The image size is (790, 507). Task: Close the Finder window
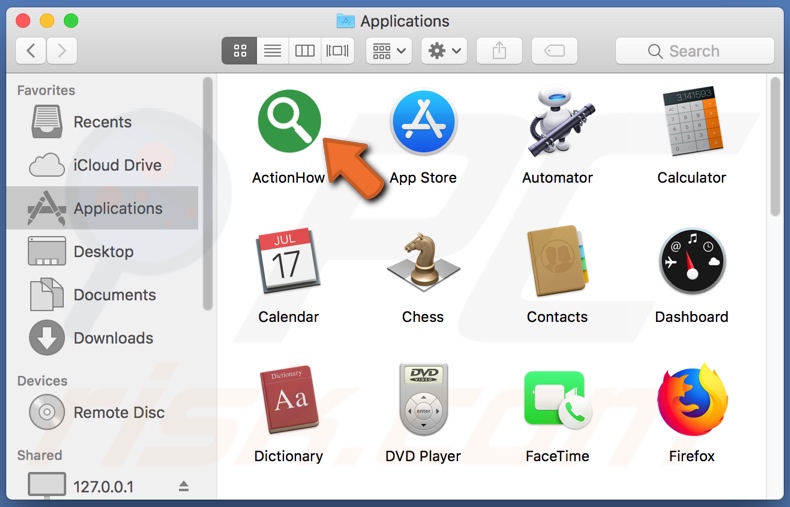pyautogui.click(x=23, y=21)
